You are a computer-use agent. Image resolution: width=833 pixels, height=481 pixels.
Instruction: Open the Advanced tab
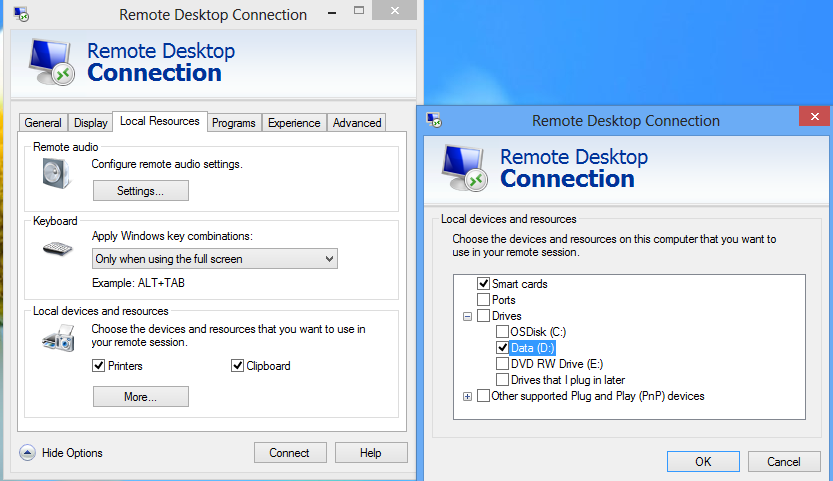[x=357, y=123]
